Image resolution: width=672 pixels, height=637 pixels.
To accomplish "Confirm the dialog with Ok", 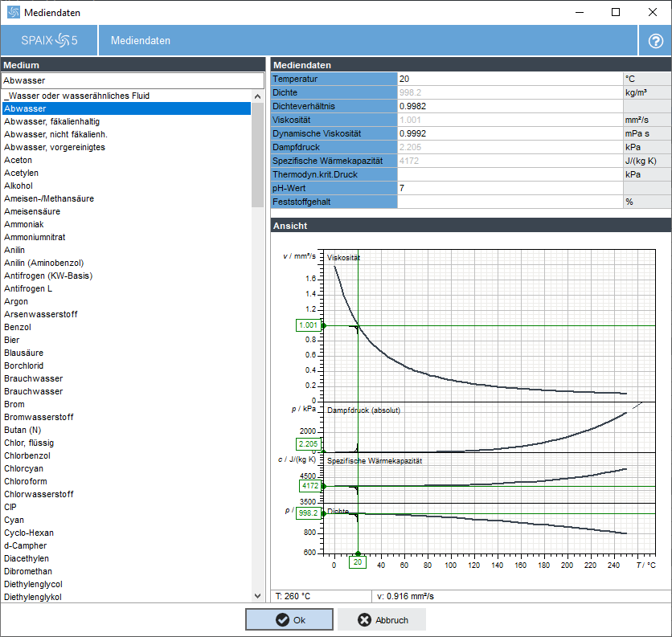I will click(x=289, y=619).
